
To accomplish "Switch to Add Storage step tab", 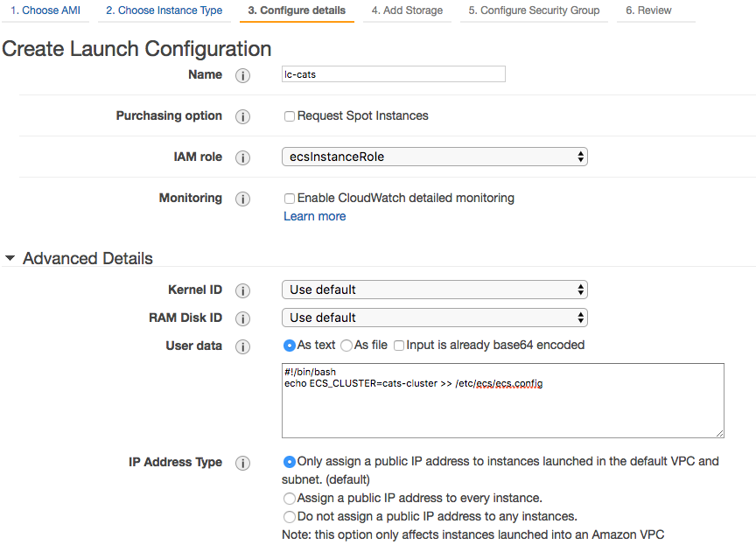I will (x=407, y=10).
